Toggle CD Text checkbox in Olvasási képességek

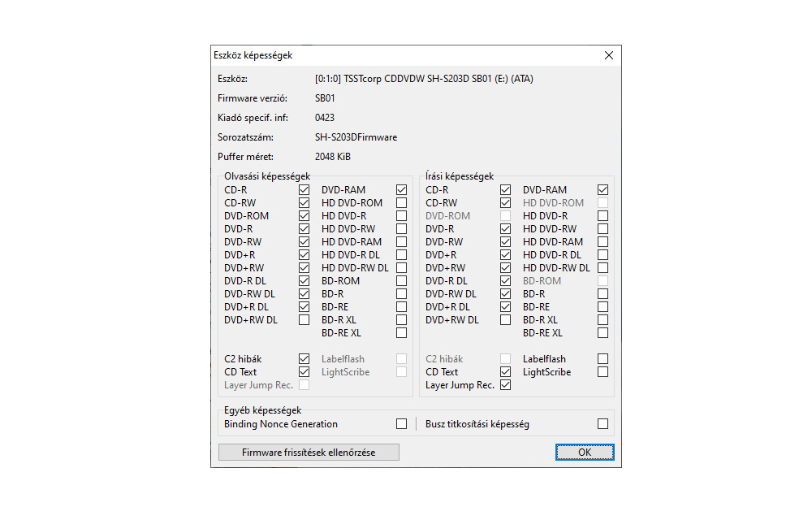(x=304, y=372)
